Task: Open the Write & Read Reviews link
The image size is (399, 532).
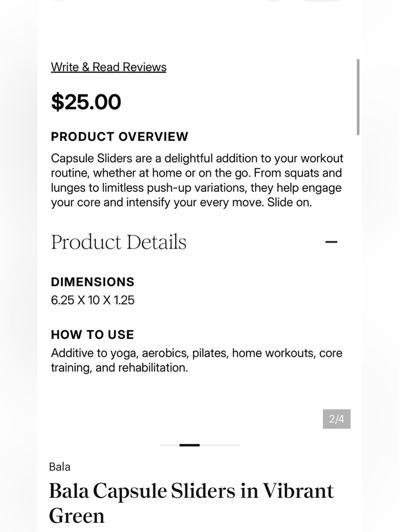Action: pyautogui.click(x=109, y=67)
